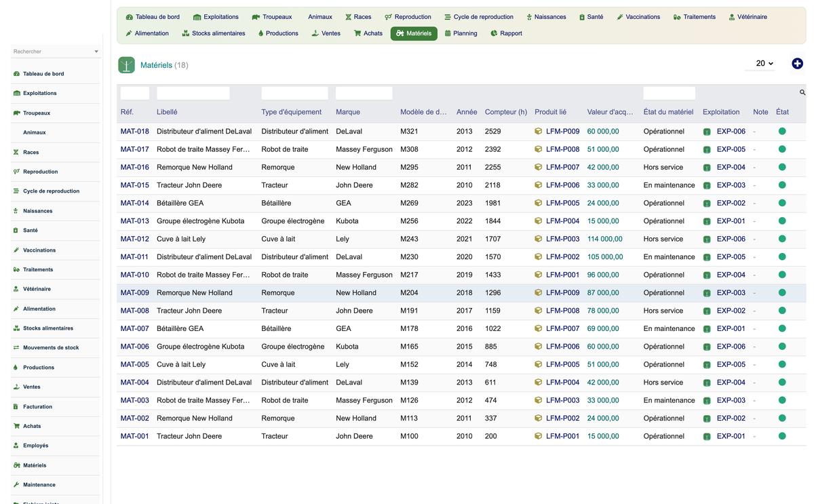Go to Traitements top tab
Image resolution: width=814 pixels, height=504 pixels.
(695, 17)
